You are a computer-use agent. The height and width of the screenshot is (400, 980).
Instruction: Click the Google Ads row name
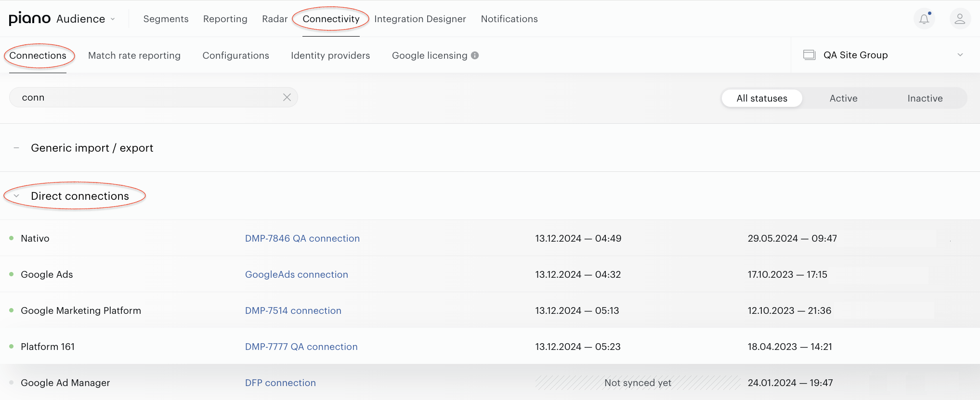[47, 274]
